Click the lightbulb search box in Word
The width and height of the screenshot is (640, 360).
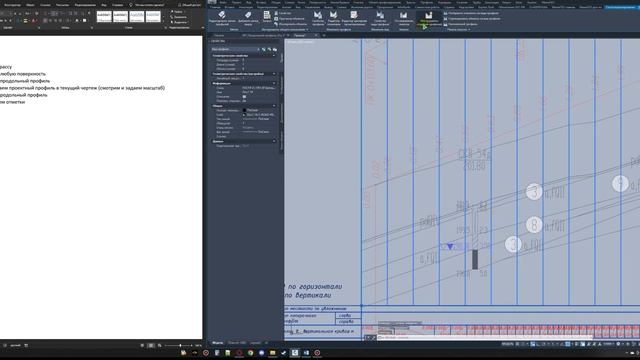146,5
